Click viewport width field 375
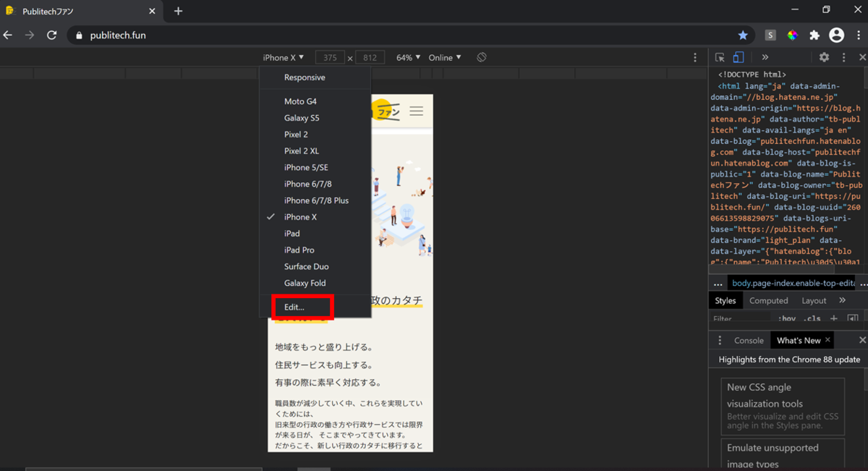 [330, 58]
